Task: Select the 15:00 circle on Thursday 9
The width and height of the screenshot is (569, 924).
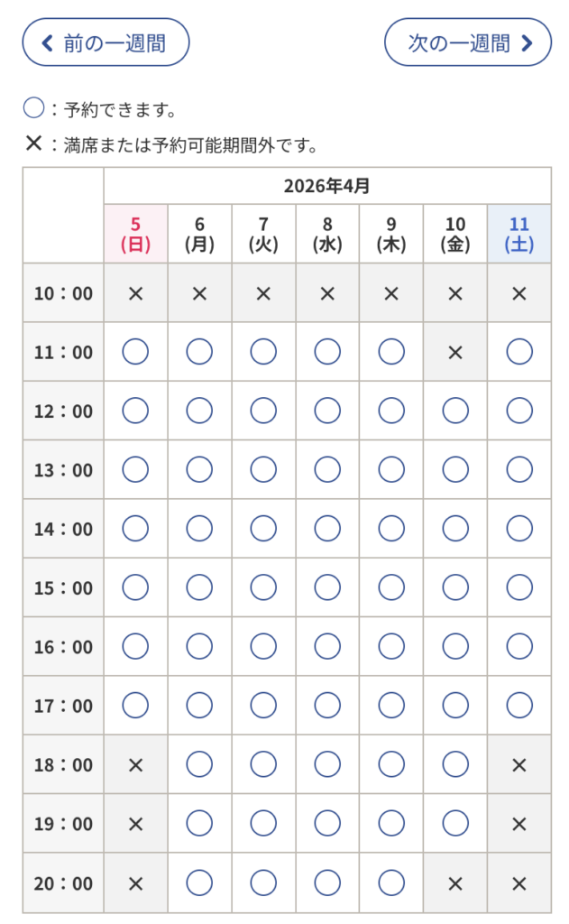Action: click(x=391, y=587)
